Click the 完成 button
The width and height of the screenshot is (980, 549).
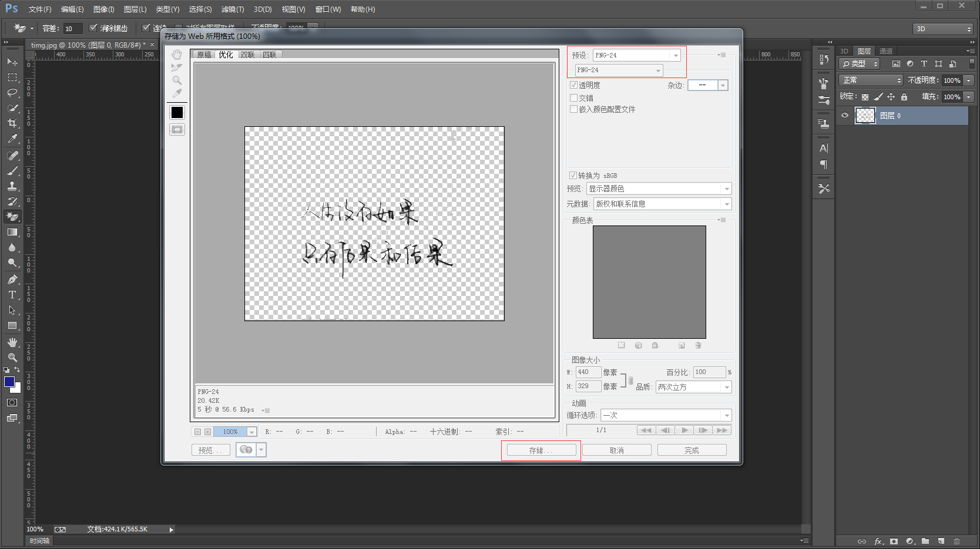coord(692,449)
